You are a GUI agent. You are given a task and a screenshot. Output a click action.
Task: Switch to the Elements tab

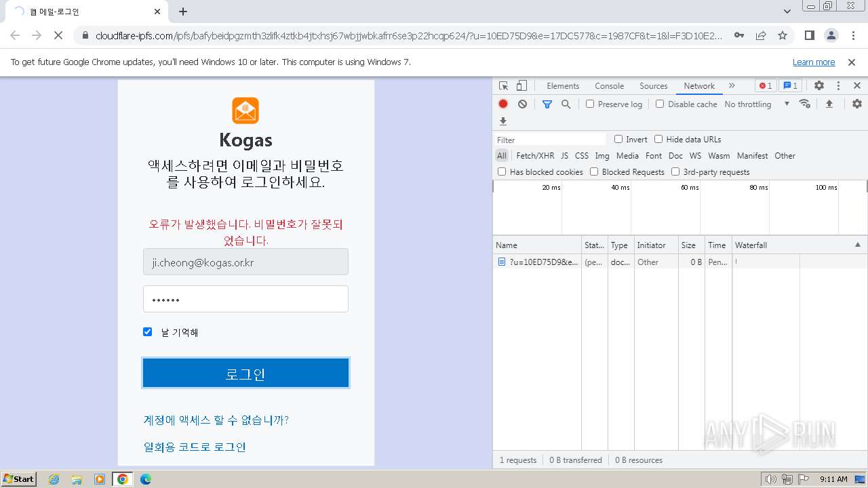click(563, 86)
